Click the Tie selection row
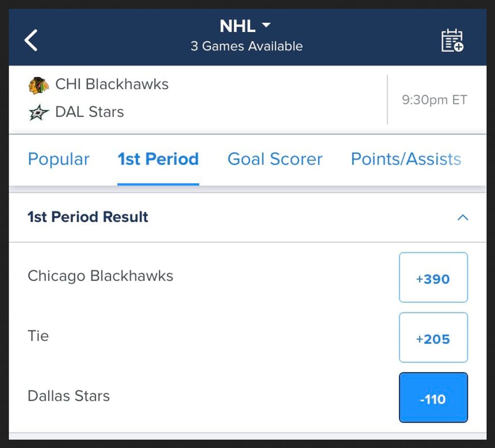Image resolution: width=495 pixels, height=448 pixels. (x=38, y=336)
